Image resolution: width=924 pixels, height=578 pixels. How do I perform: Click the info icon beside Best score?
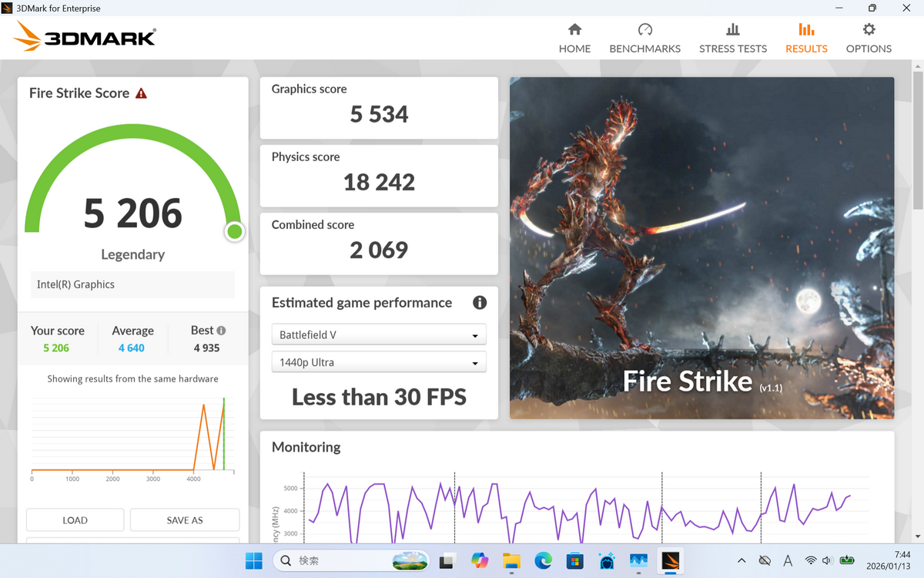[x=221, y=330]
